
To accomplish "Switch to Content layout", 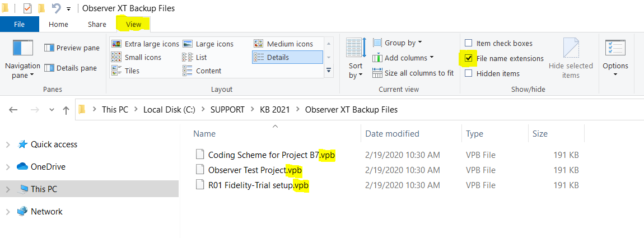I will pyautogui.click(x=202, y=71).
